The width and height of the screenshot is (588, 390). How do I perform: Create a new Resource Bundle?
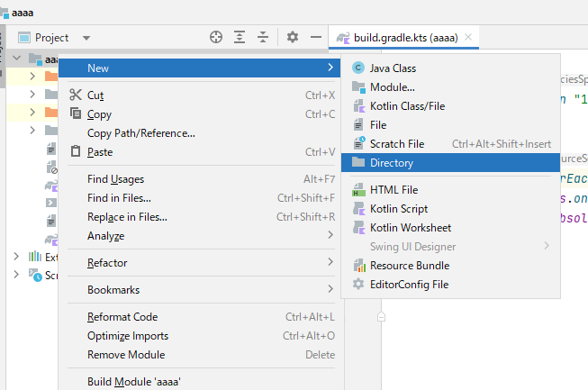tap(451, 266)
